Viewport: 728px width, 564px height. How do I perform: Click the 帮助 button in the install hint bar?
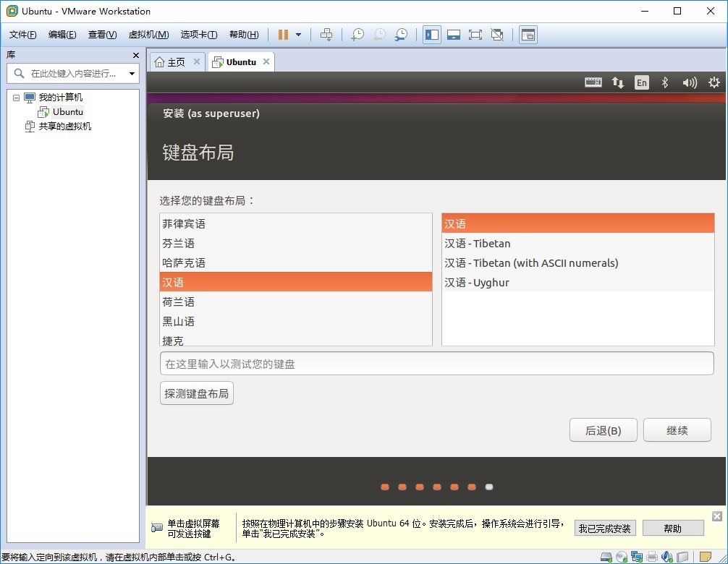[x=673, y=529]
